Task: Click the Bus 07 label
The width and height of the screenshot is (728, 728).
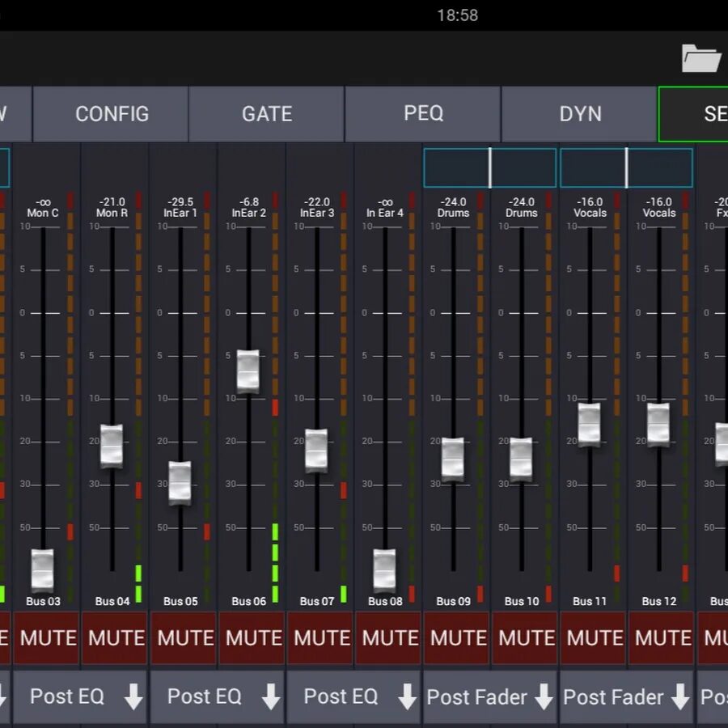Action: click(317, 601)
